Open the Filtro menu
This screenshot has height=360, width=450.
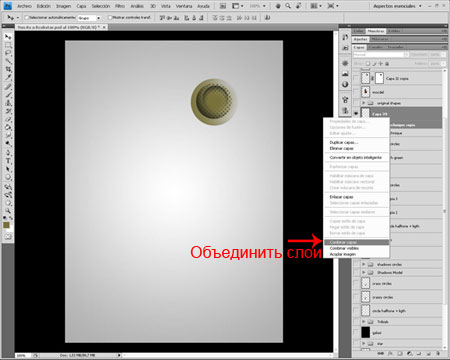click(120, 6)
